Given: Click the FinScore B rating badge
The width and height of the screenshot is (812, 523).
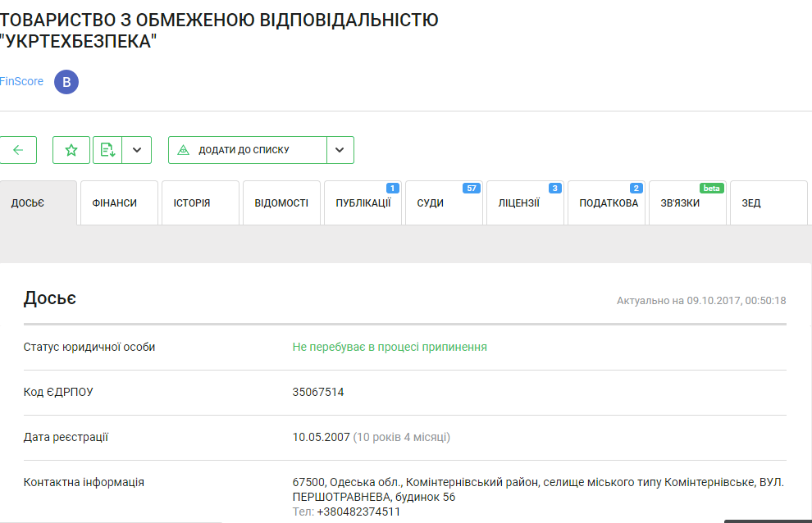Looking at the screenshot, I should pos(66,82).
